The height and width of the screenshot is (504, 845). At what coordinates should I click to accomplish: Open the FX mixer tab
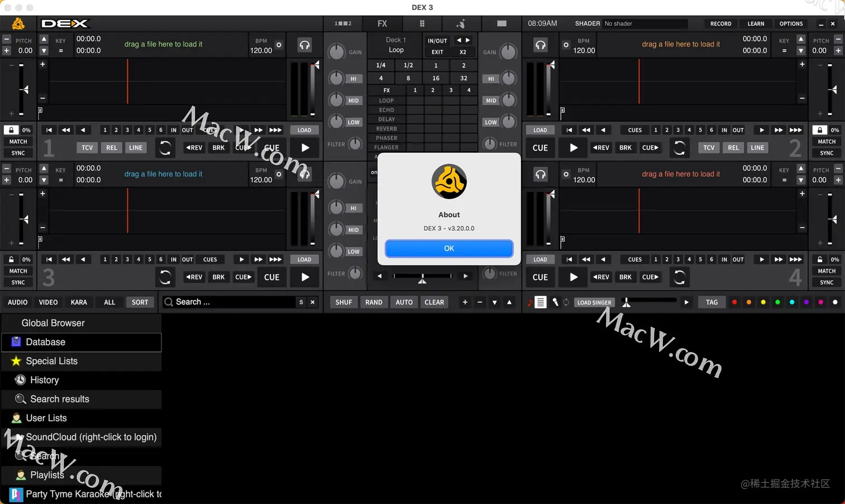coord(382,23)
